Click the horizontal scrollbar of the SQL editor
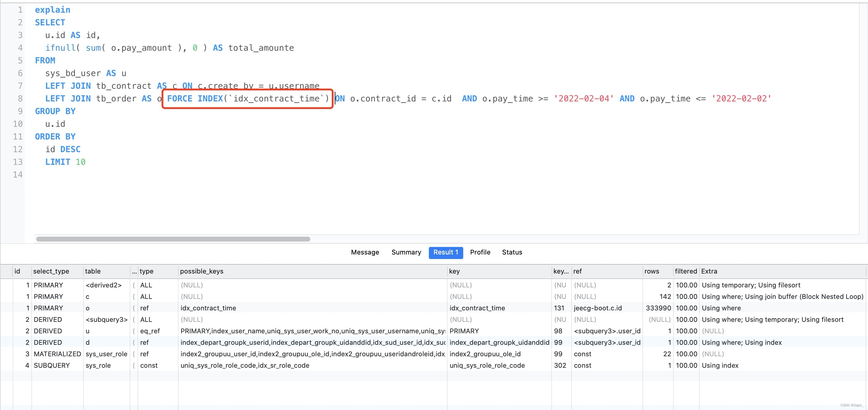The image size is (868, 410). click(x=173, y=239)
